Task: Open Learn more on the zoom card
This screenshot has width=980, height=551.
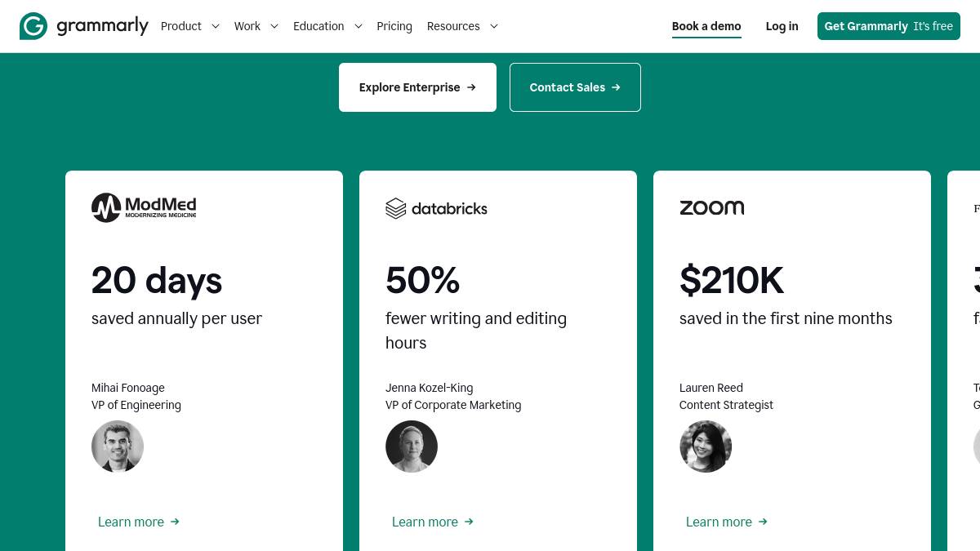Action: tap(726, 522)
